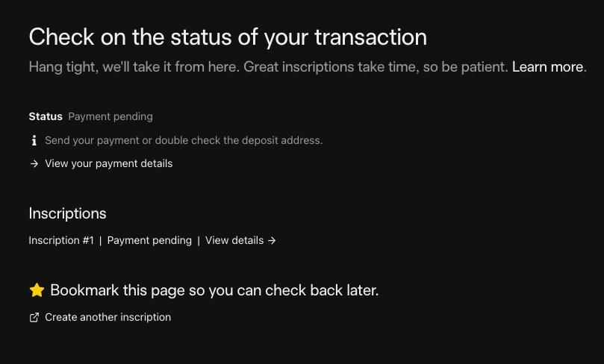Click the info icon beside payment instructions

pyautogui.click(x=34, y=140)
